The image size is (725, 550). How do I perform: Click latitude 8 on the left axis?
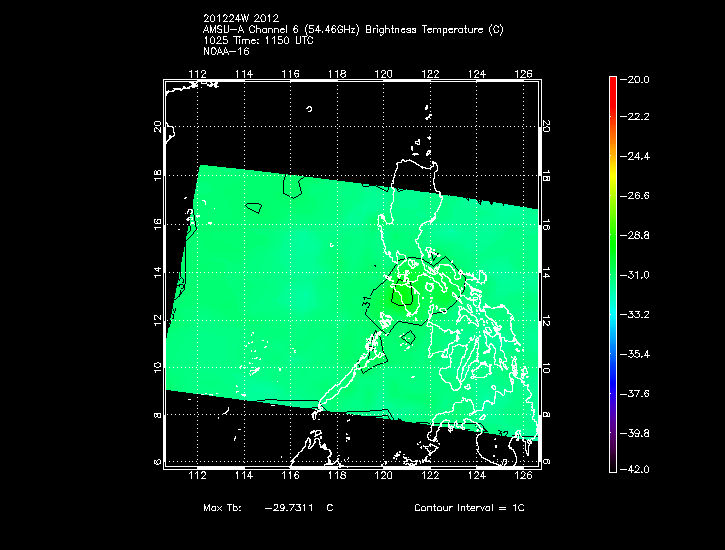[158, 415]
